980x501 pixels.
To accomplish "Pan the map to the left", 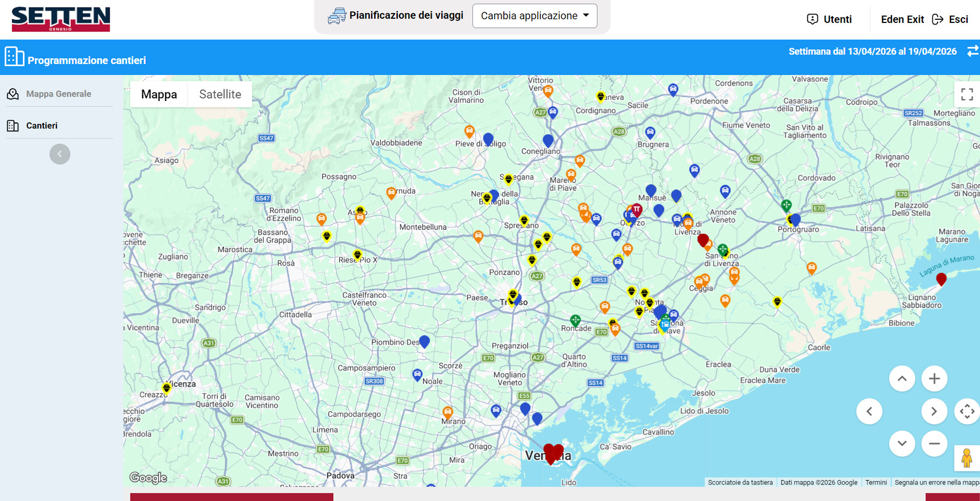I will point(869,411).
